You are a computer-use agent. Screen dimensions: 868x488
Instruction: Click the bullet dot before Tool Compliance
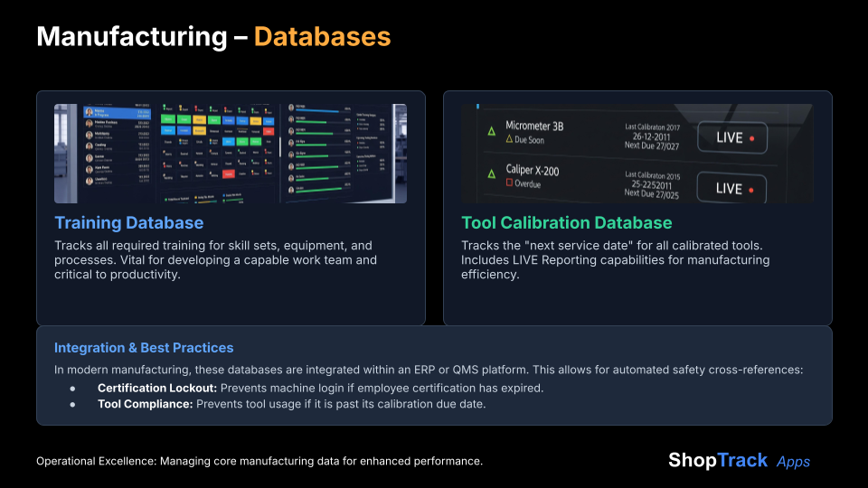[x=72, y=405]
